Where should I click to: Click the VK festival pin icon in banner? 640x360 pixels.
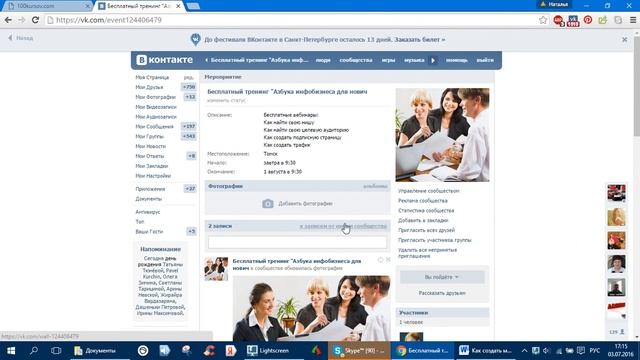point(196,39)
